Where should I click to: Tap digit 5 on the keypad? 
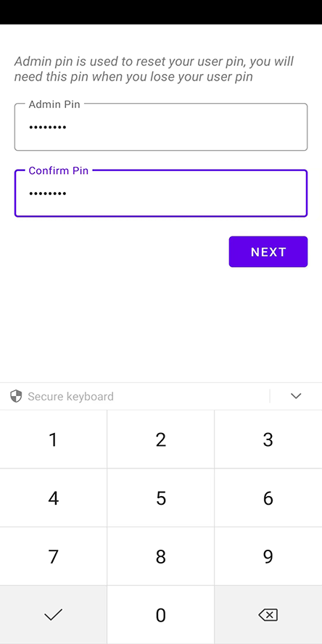point(161,498)
